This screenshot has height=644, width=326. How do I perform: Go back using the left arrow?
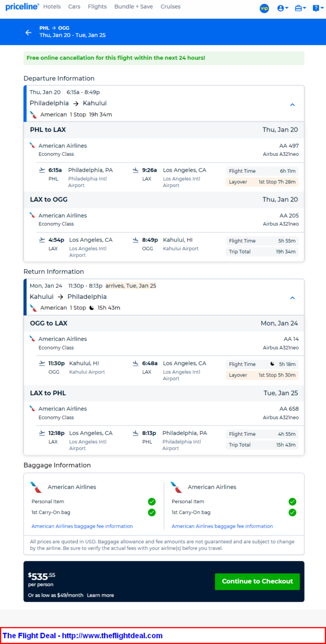[x=28, y=33]
